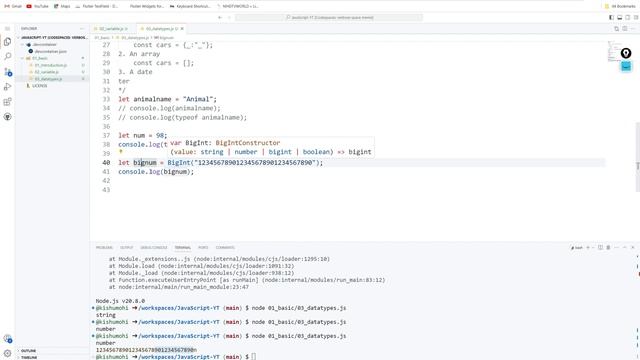Open the YouTube bookmark
This screenshot has height=360, width=640.
[37, 6]
